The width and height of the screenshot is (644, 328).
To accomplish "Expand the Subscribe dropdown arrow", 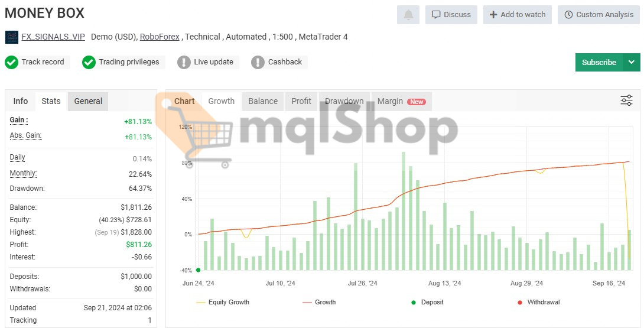I will tap(632, 62).
